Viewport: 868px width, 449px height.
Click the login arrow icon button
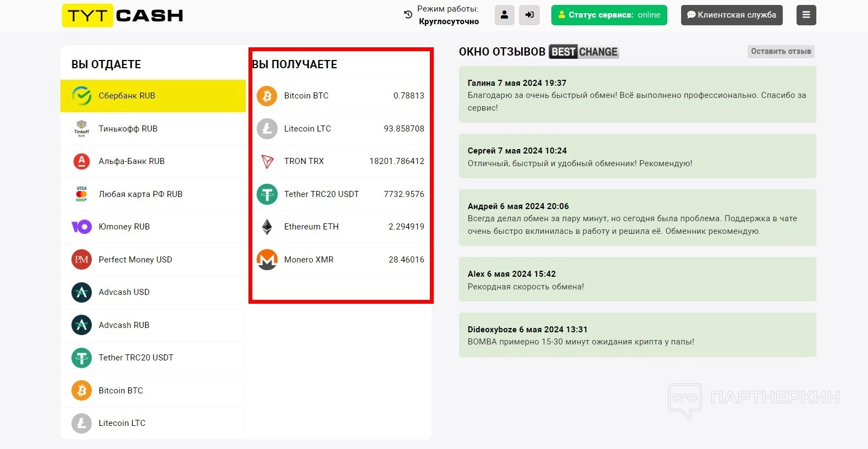(x=529, y=15)
